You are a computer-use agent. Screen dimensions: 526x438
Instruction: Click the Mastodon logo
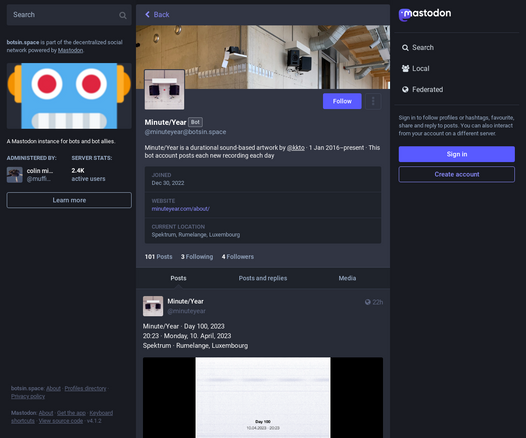(425, 14)
